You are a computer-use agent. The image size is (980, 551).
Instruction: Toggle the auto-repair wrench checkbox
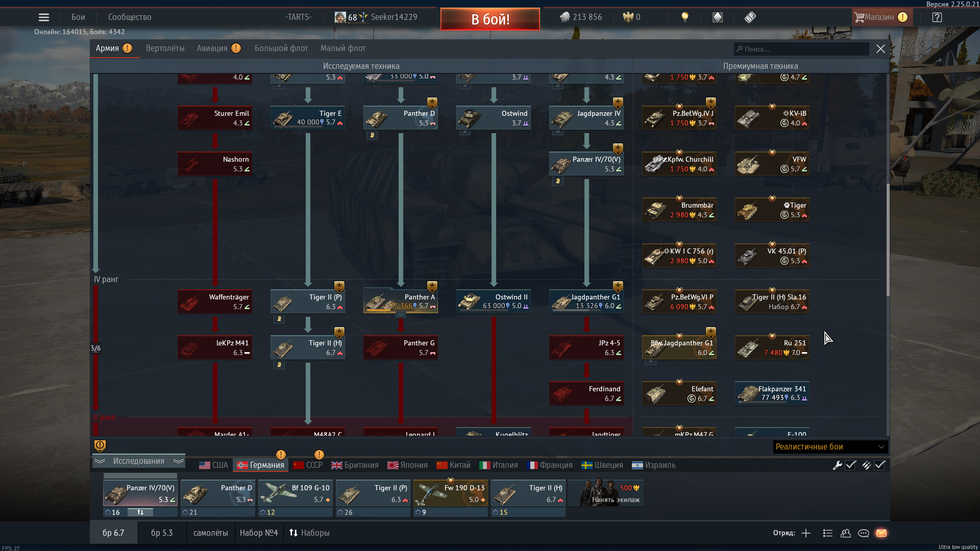[851, 465]
